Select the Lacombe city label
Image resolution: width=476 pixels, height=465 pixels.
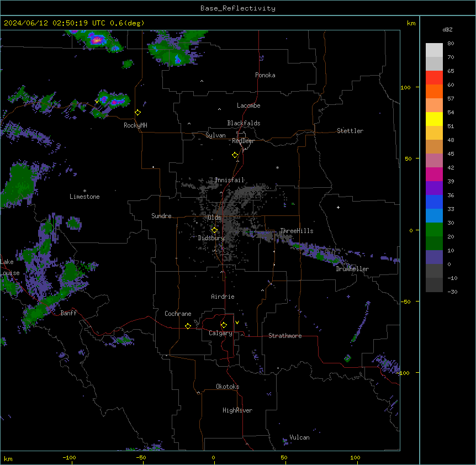pyautogui.click(x=248, y=105)
